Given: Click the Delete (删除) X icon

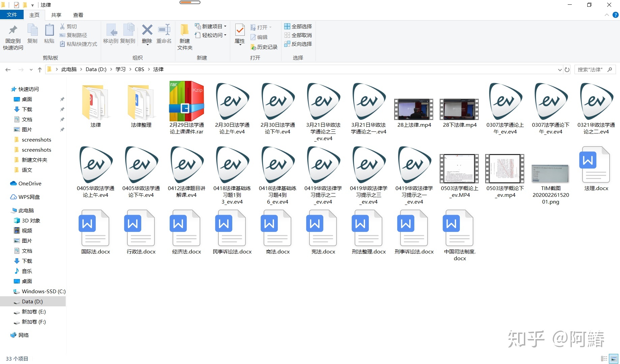Looking at the screenshot, I should tap(147, 30).
